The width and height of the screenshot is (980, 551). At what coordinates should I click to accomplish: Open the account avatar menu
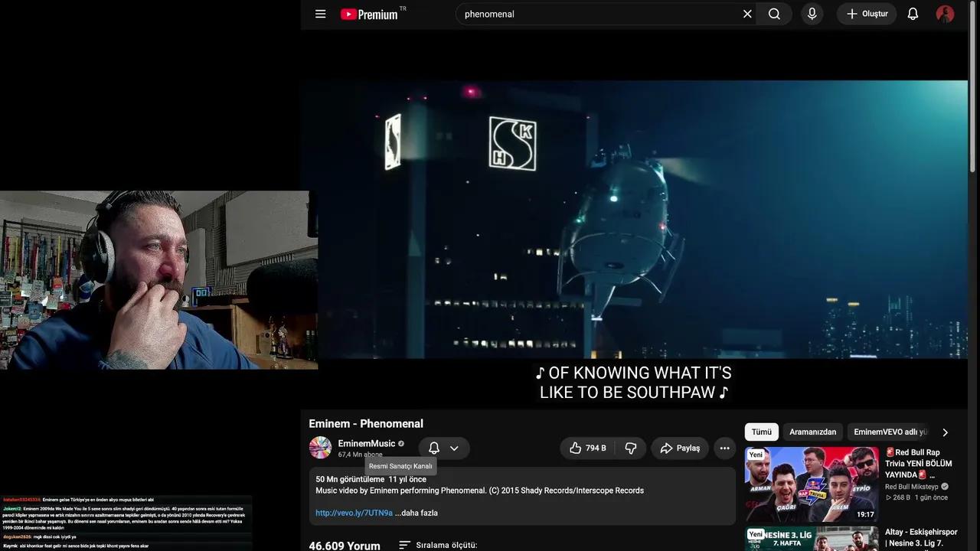tap(946, 14)
